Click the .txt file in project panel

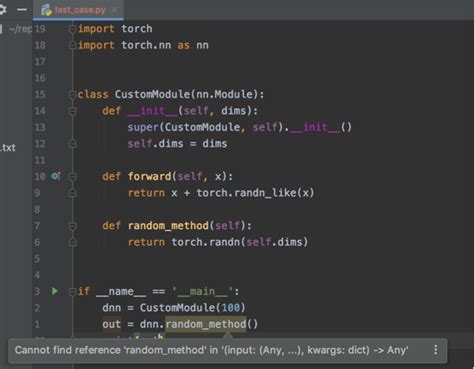coord(8,148)
